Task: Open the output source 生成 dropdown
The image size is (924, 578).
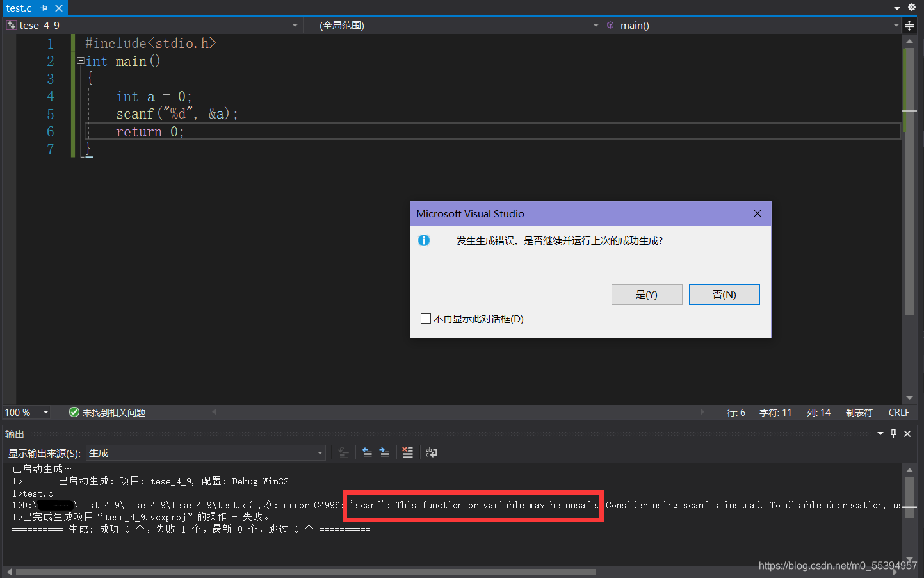Action: click(206, 453)
